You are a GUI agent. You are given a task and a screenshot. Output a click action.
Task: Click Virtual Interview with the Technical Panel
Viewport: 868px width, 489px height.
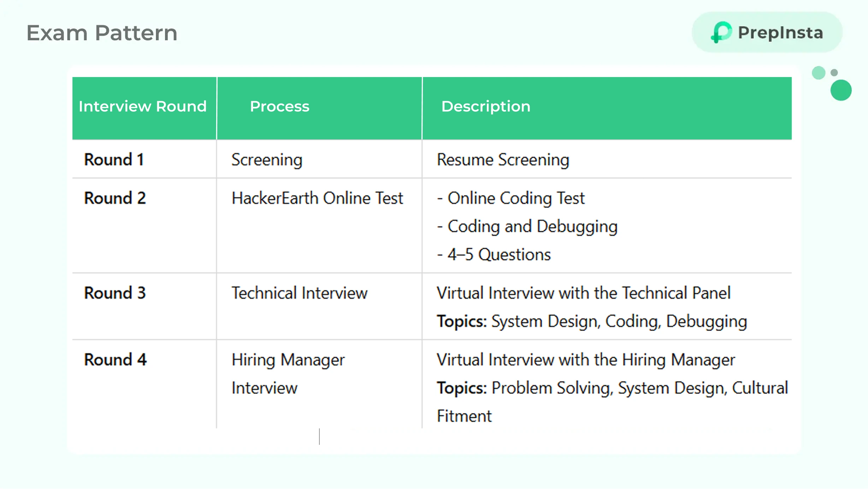(x=584, y=293)
